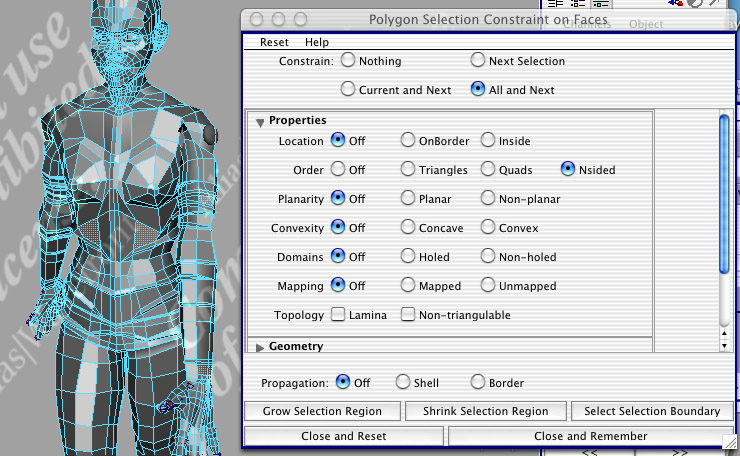Enable the Non-triangulable checkbox
Screen dimensions: 740x456
pos(408,315)
